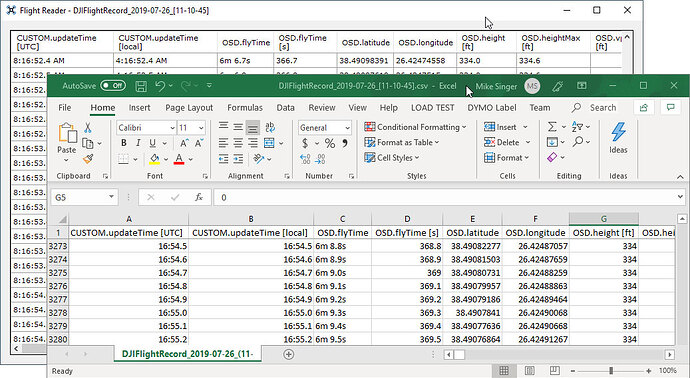Click the Percent Style icon
Image resolution: width=690 pixels, height=378 pixels.
(x=330, y=143)
